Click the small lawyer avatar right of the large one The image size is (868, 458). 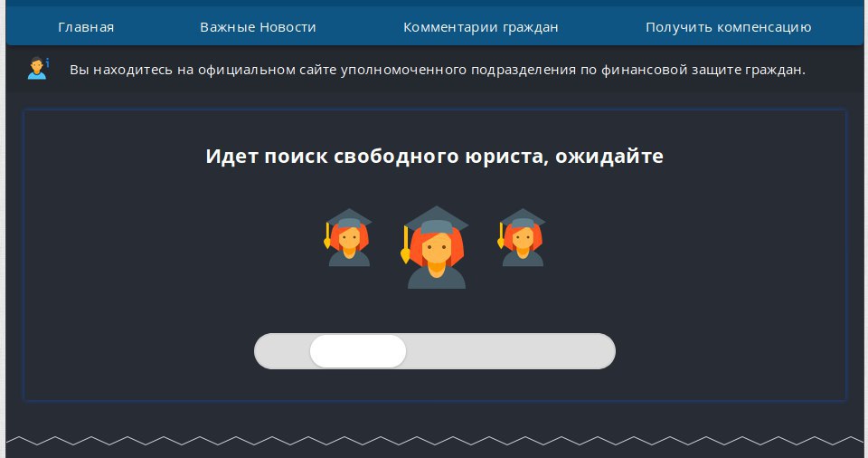pos(522,237)
